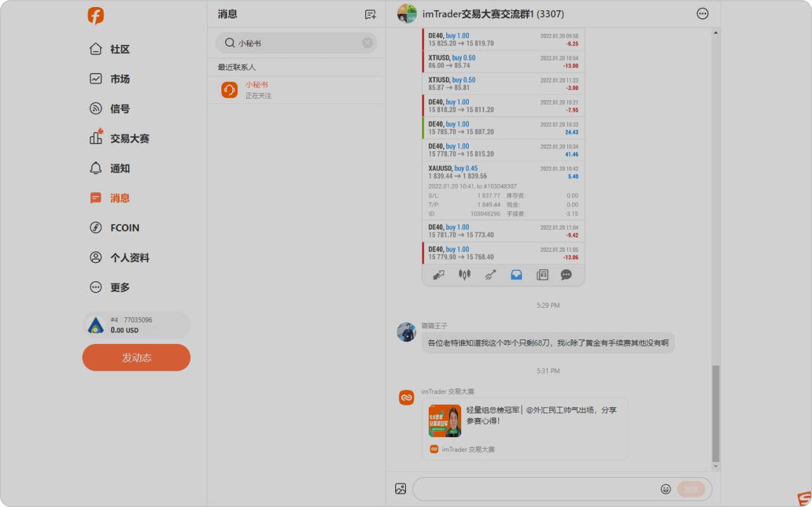
Task: Click the imTrader 交易大赛 sender avatar
Action: 407,398
